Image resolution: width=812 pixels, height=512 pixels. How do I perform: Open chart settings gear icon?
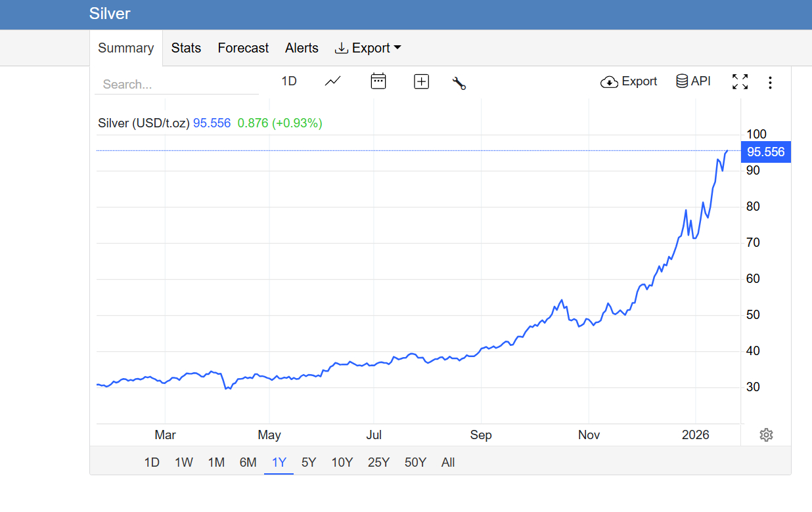point(766,435)
